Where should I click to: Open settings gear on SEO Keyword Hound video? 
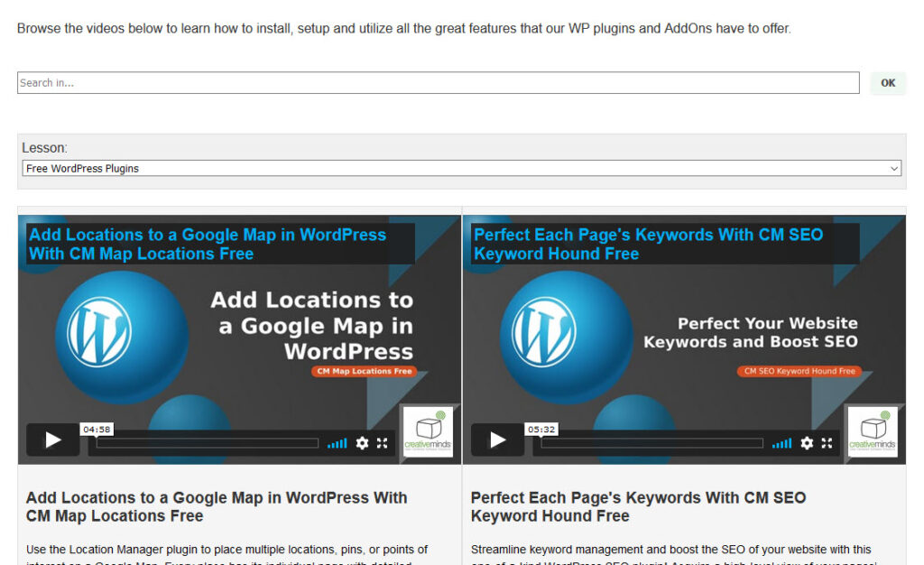pos(807,443)
